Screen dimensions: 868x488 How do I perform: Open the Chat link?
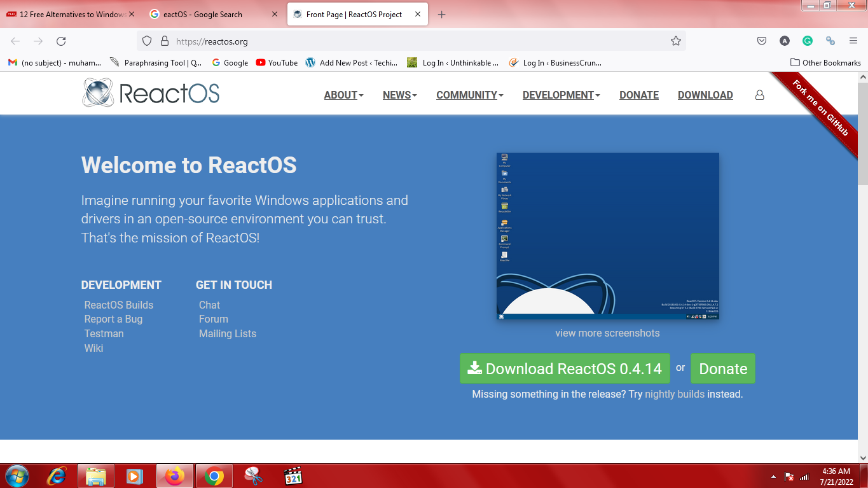tap(209, 305)
